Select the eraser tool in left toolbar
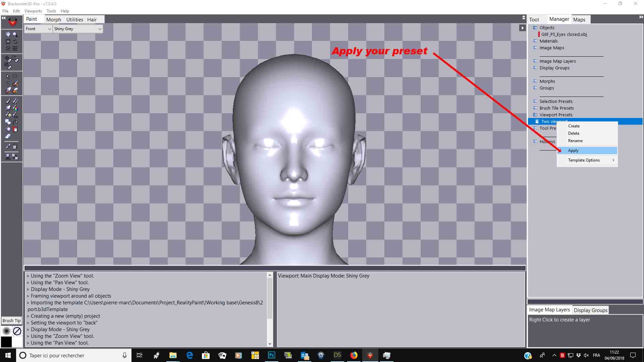This screenshot has height=362, width=644. pyautogui.click(x=8, y=136)
